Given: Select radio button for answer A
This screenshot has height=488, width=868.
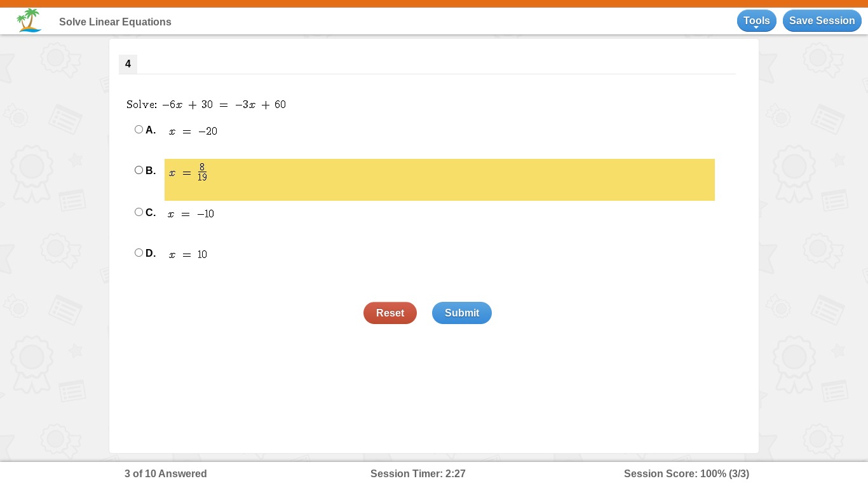Looking at the screenshot, I should point(139,130).
